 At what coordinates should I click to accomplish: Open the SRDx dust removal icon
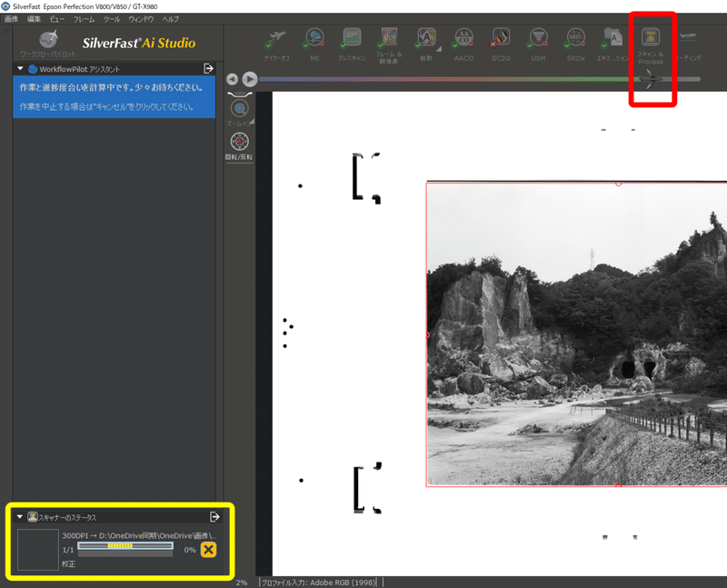575,38
